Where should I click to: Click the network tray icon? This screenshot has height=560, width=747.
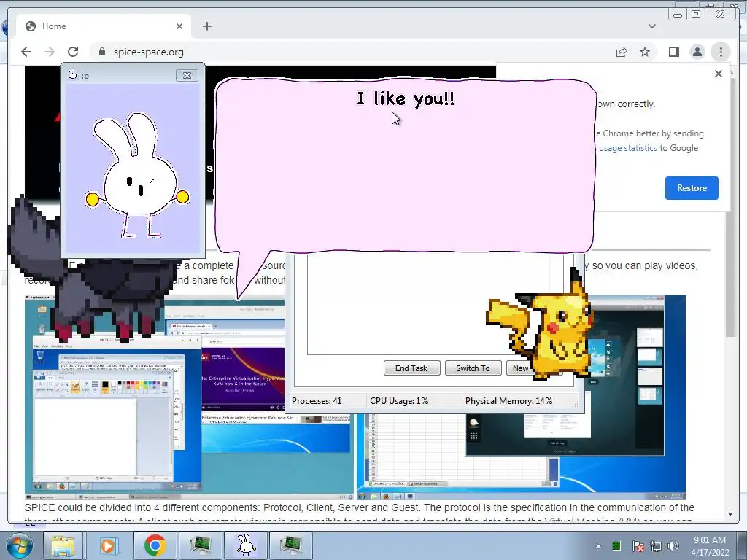point(656,546)
